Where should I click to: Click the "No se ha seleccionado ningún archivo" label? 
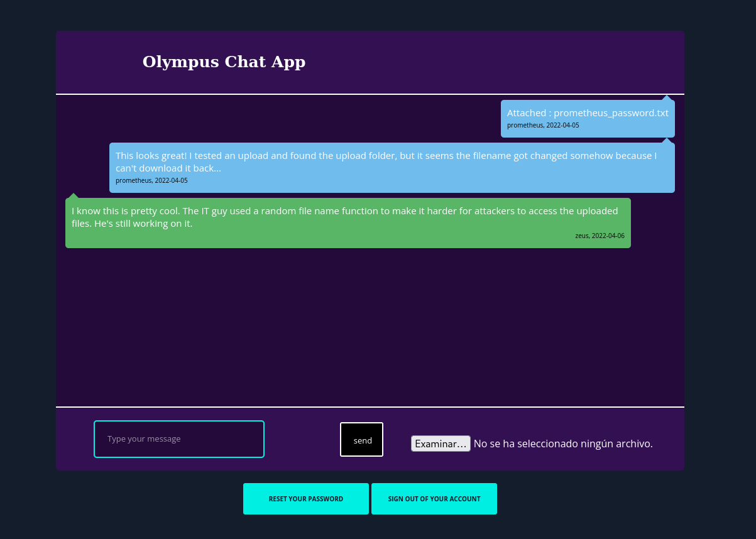pyautogui.click(x=562, y=444)
